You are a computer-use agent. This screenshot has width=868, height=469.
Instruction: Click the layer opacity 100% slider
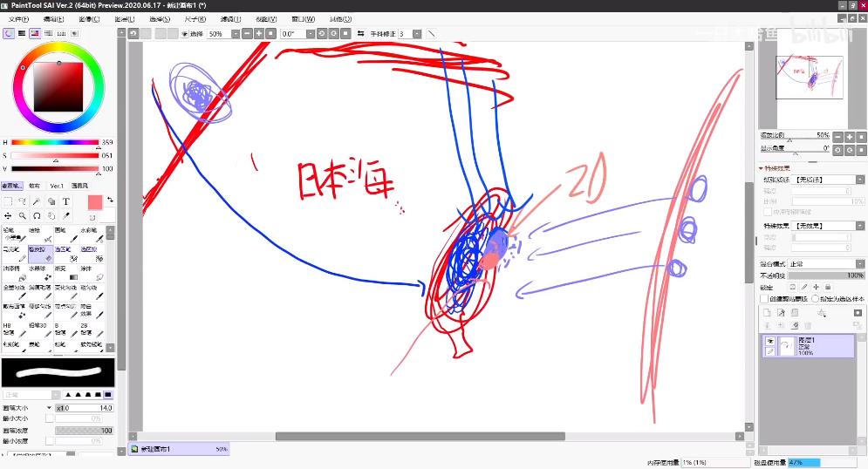click(826, 275)
